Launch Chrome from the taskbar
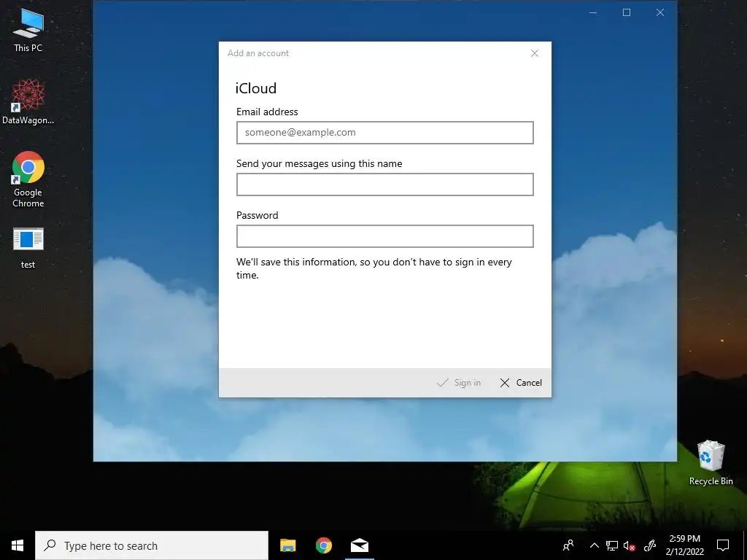This screenshot has width=747, height=560. [x=324, y=545]
